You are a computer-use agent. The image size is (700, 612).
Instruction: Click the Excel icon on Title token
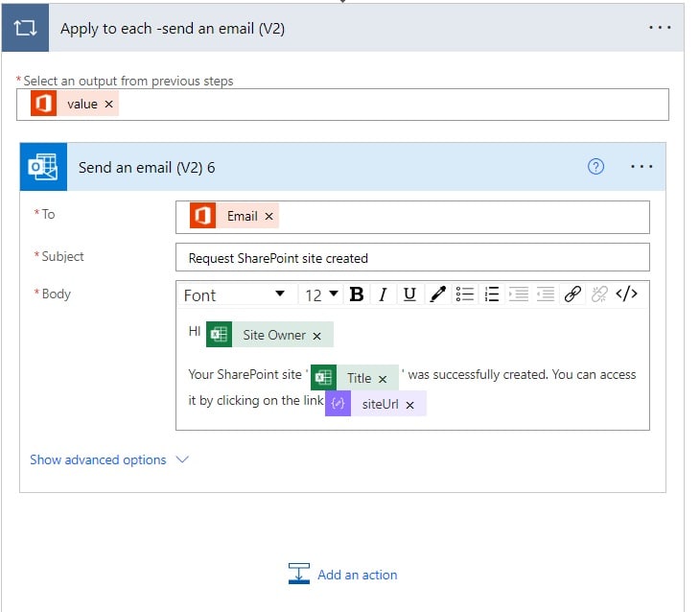[x=324, y=378]
